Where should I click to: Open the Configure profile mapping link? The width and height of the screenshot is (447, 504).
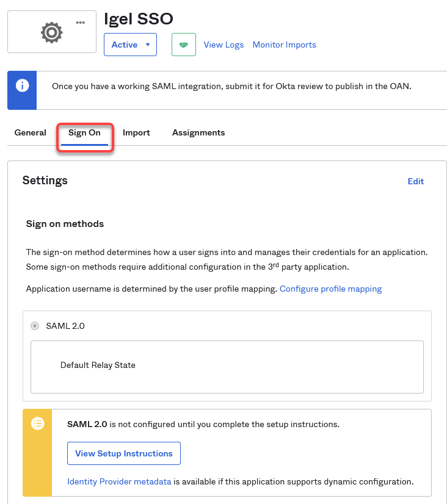pyautogui.click(x=330, y=289)
